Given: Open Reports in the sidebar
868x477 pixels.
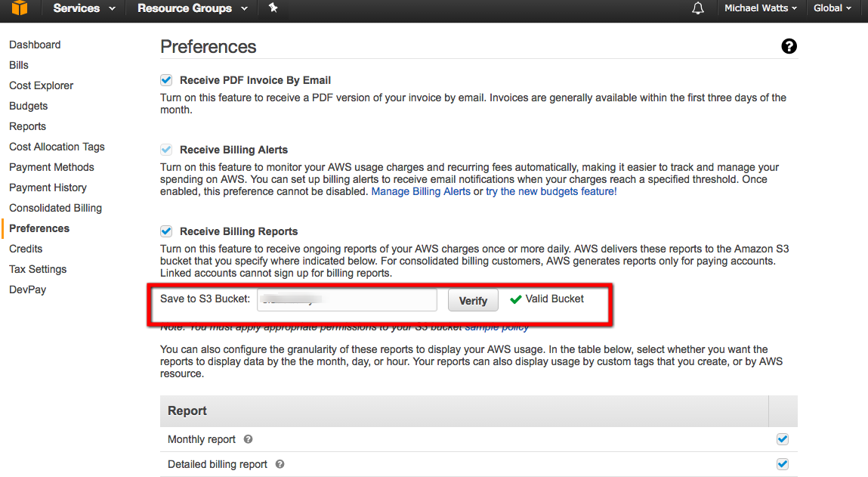Looking at the screenshot, I should pos(28,126).
